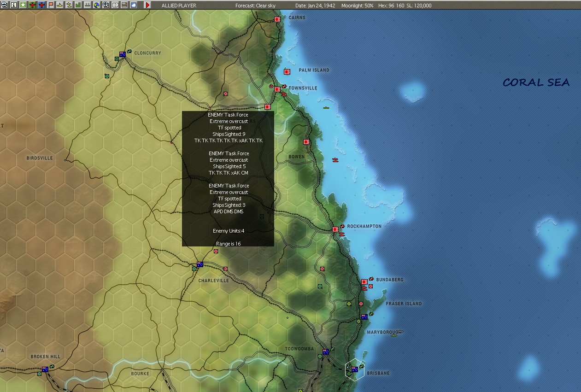
Task: Click the OP toolbar button
Action: 115,5
